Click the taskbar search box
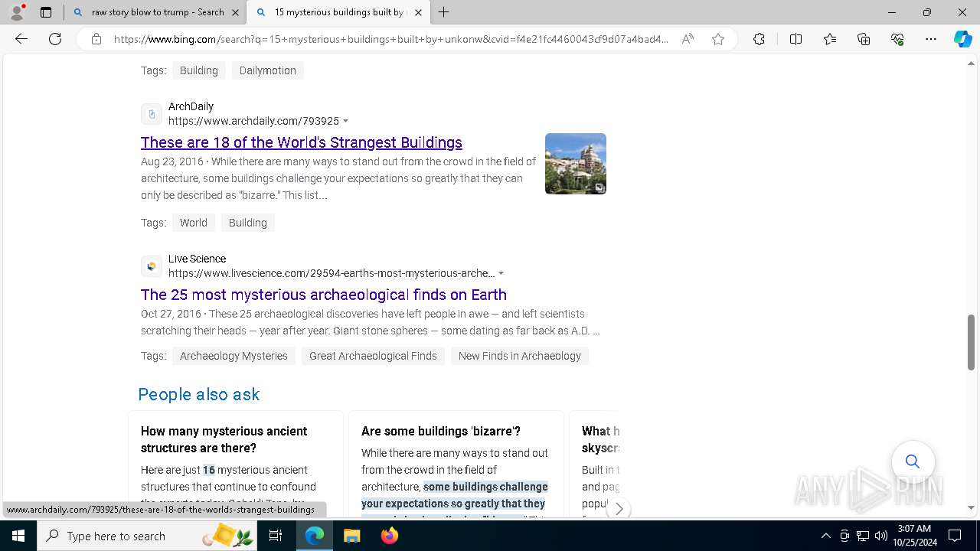Screen dimensions: 980x551 click(148, 536)
